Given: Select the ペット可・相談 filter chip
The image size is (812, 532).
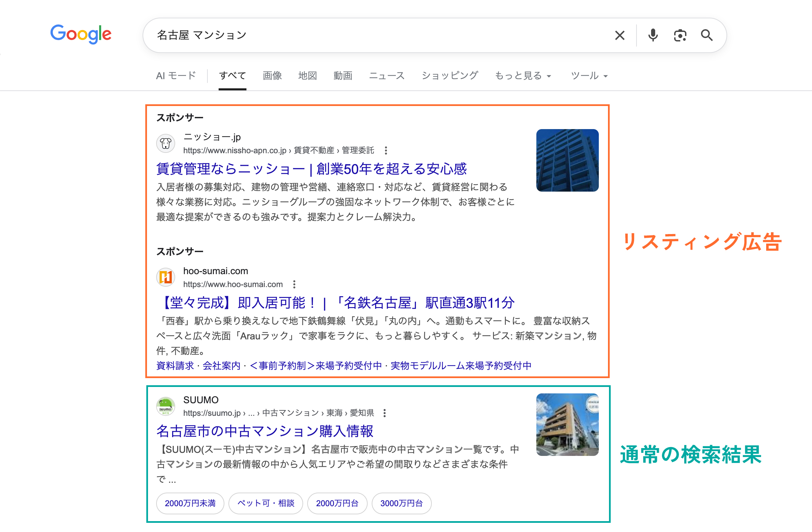Looking at the screenshot, I should pyautogui.click(x=265, y=503).
